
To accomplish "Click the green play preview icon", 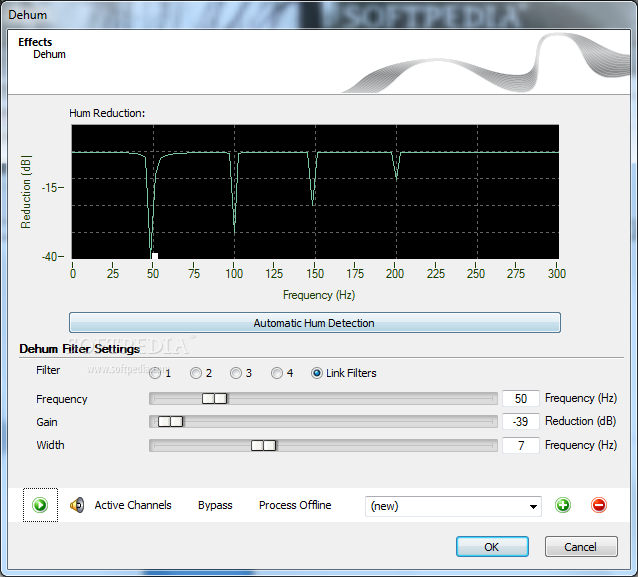I will click(40, 505).
